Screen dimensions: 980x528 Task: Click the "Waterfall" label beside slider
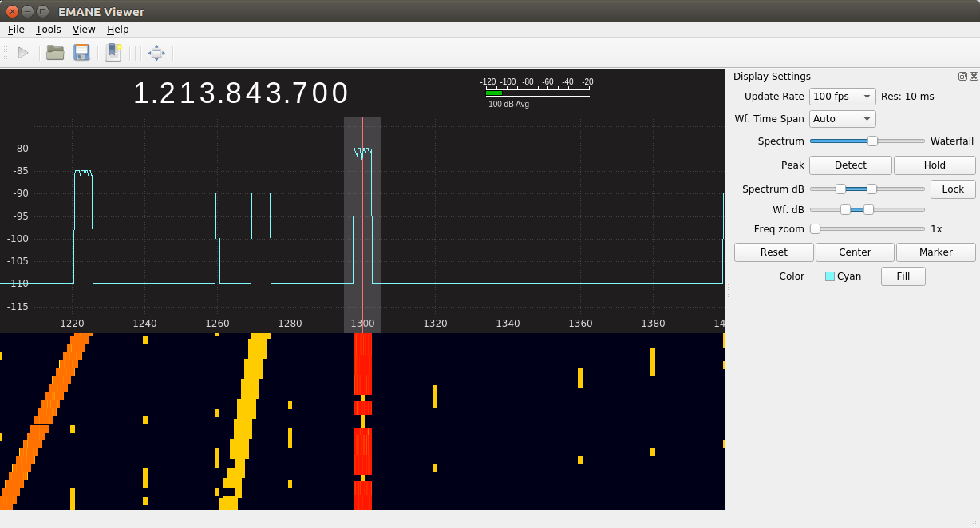pyautogui.click(x=952, y=141)
